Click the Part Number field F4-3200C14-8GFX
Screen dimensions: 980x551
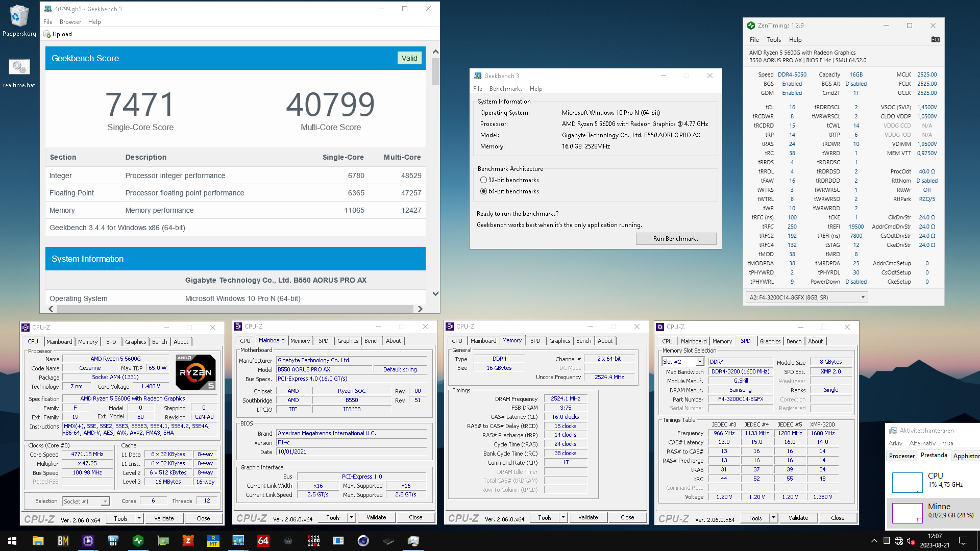point(741,399)
